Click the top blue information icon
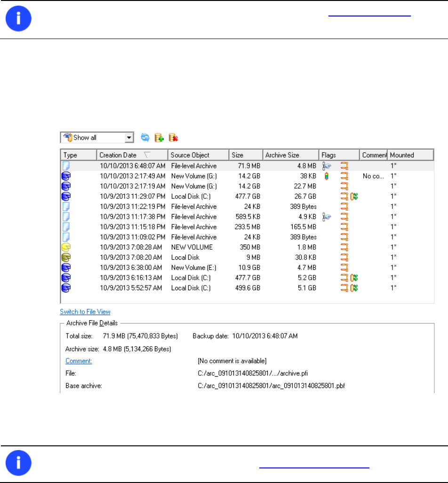The image size is (448, 483). [18, 18]
